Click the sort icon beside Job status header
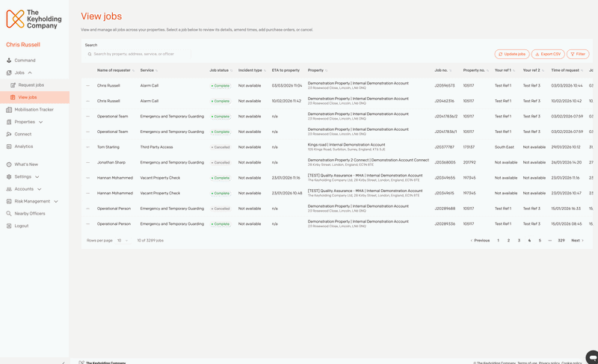 (232, 70)
